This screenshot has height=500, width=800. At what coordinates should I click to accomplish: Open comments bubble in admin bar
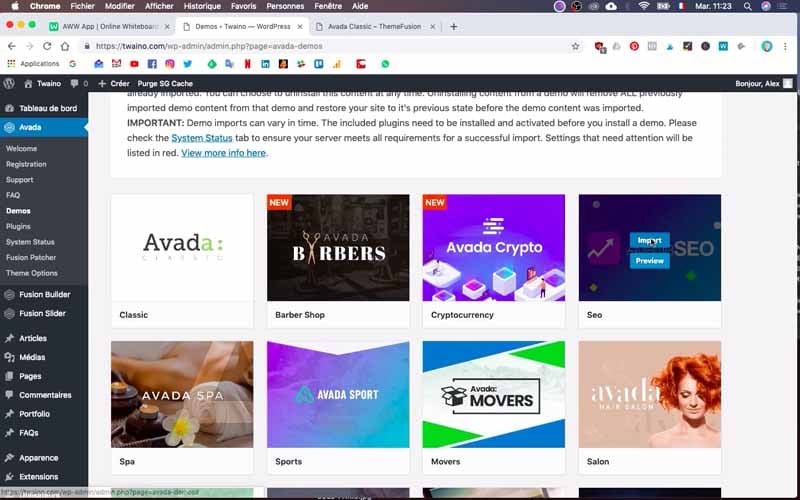click(79, 83)
